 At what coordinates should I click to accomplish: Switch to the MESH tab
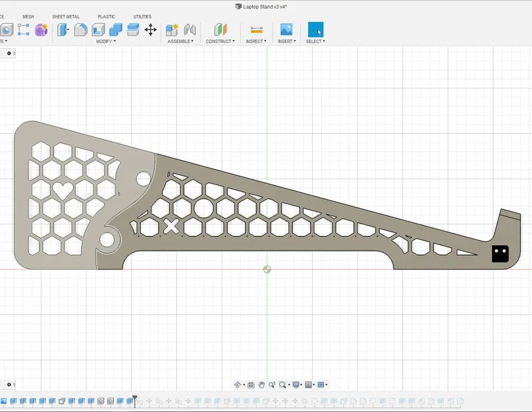click(x=28, y=16)
